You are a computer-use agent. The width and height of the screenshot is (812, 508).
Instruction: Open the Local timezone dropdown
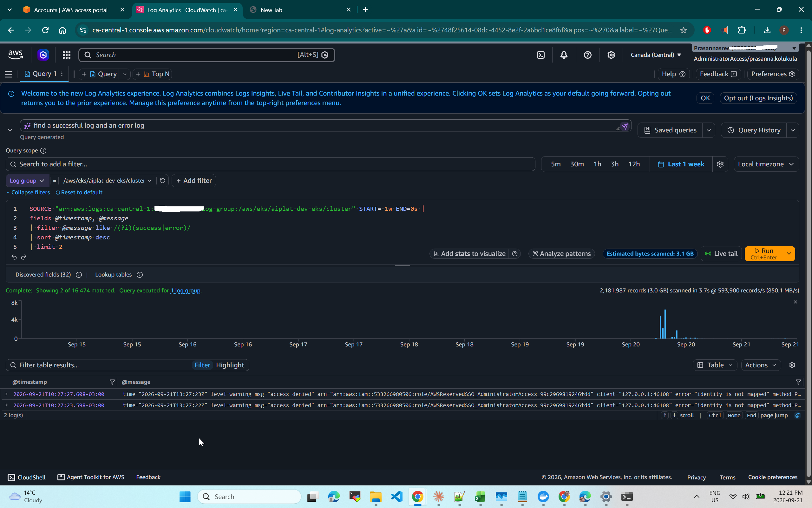point(766,164)
